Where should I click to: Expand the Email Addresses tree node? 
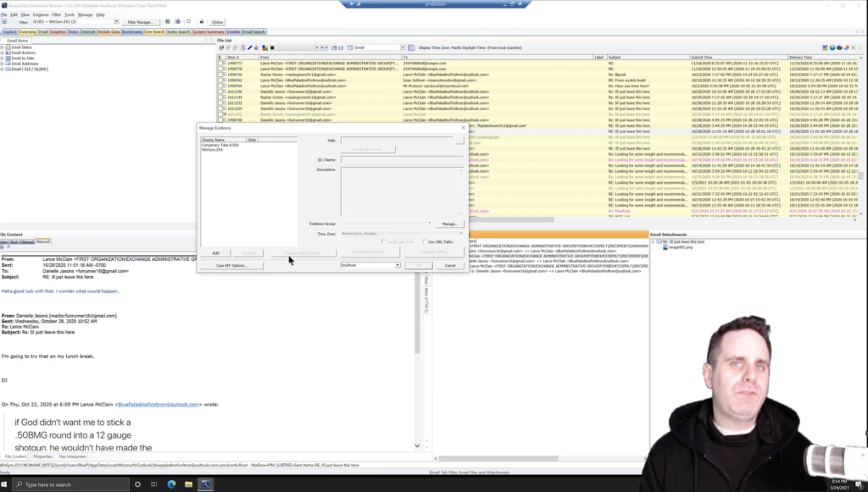(x=3, y=64)
